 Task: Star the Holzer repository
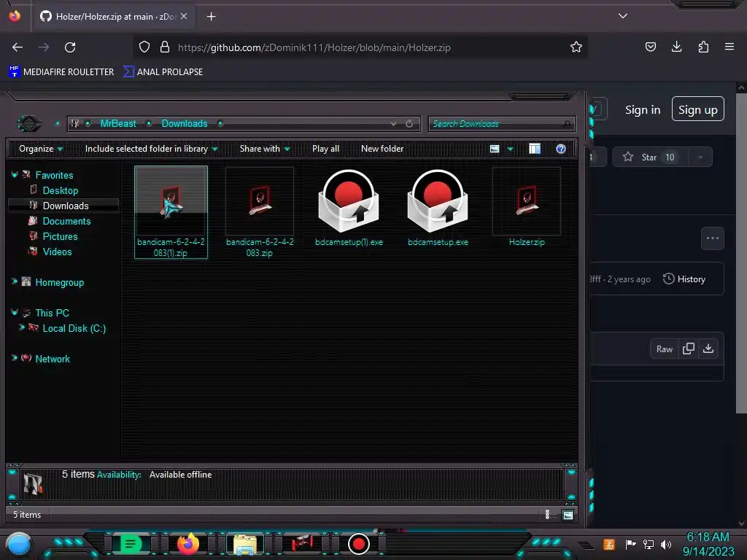[x=650, y=157]
